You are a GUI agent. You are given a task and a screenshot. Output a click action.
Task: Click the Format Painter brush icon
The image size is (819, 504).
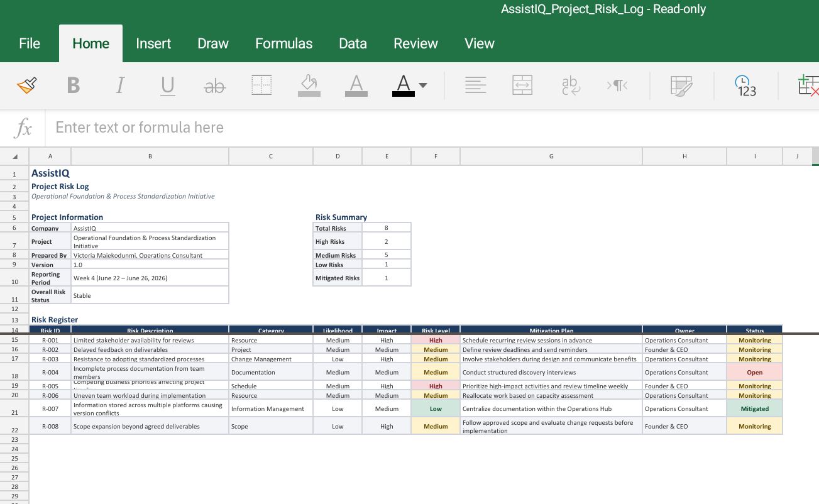tap(26, 85)
